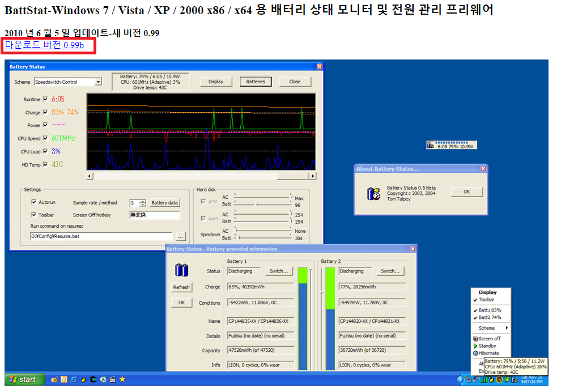Click the Battery Status icon in the About dialog
The image size is (561, 392).
(374, 193)
